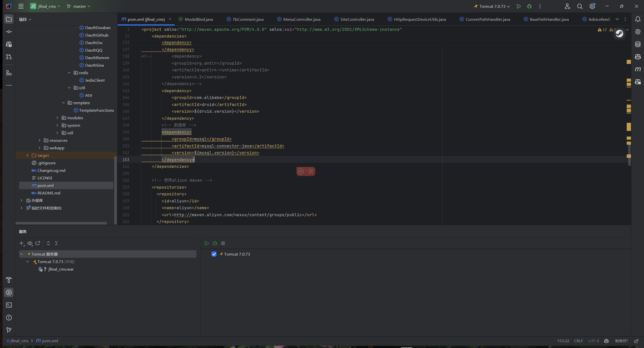Uncheck the Tomcat 7.0.73 checkbox

click(x=214, y=254)
